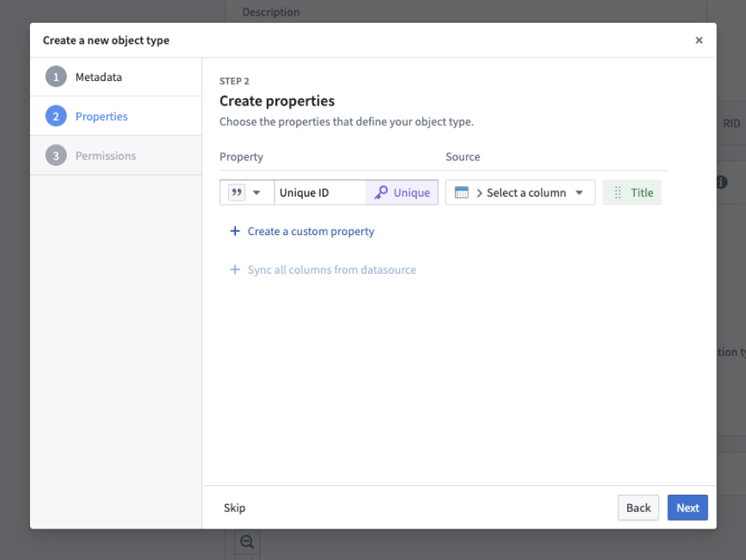Image resolution: width=746 pixels, height=560 pixels.
Task: Click the info icon in background page
Action: click(722, 182)
